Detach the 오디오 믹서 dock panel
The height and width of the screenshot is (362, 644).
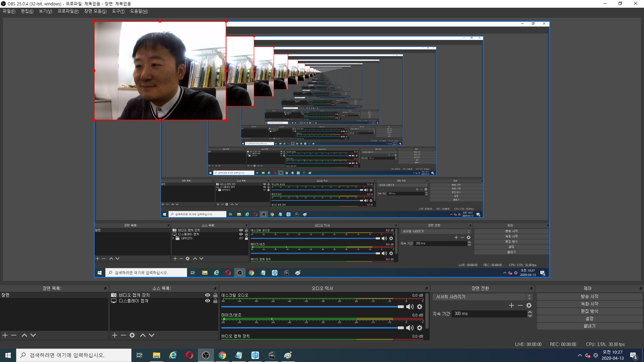[x=427, y=288]
